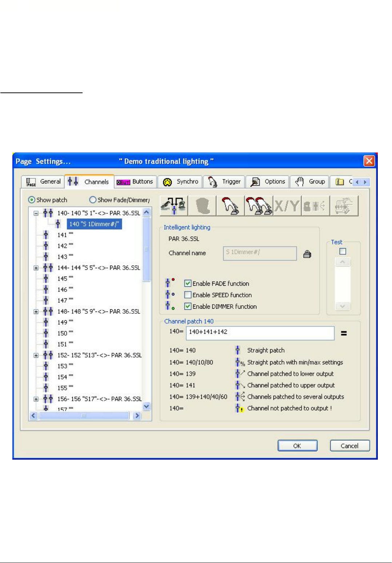Select channel 143 in the tree
The image size is (392, 563).
pos(65,257)
